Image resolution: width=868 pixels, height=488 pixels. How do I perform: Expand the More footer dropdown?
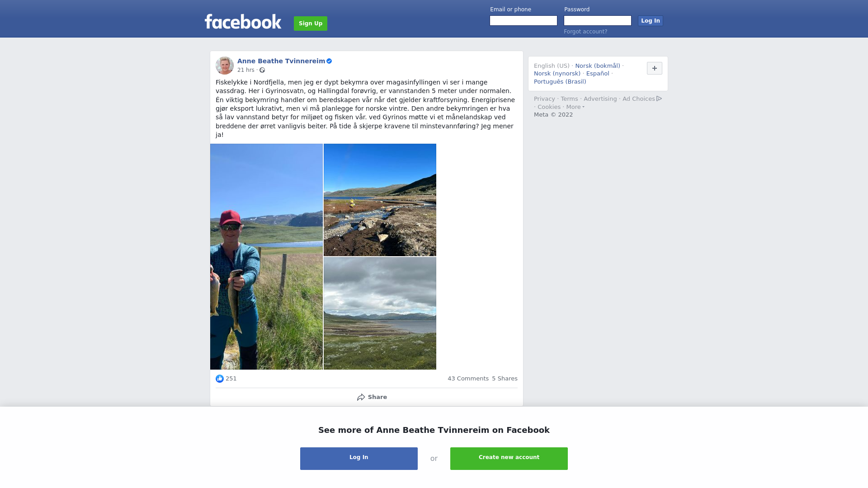click(575, 107)
